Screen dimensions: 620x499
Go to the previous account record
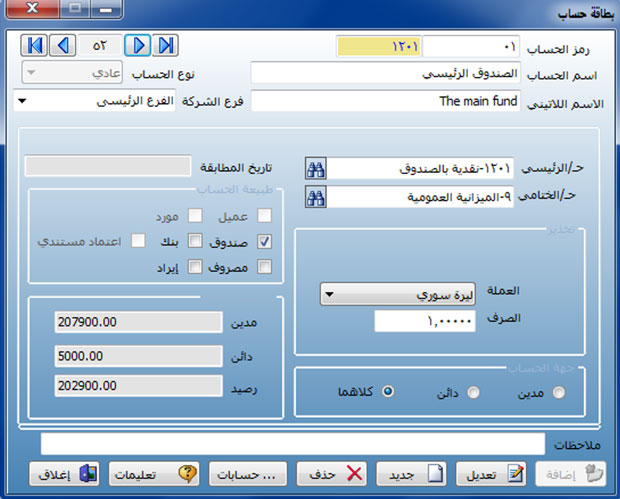point(63,46)
